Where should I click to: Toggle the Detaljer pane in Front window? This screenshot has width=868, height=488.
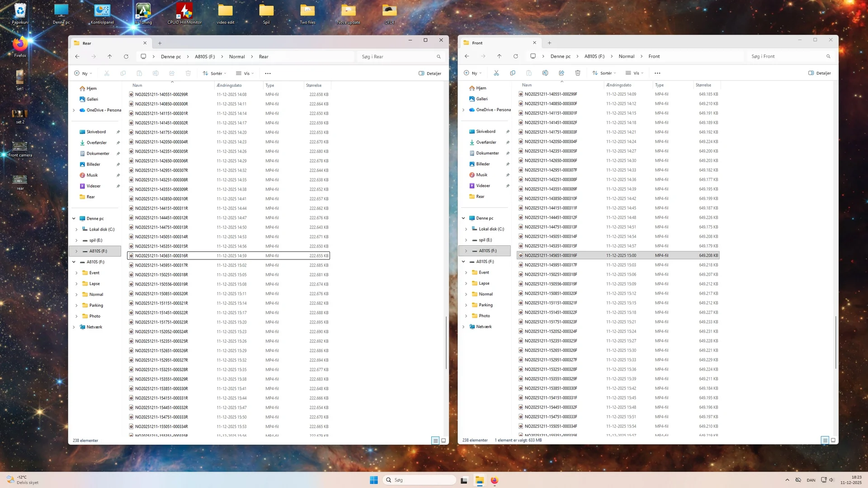pyautogui.click(x=820, y=73)
